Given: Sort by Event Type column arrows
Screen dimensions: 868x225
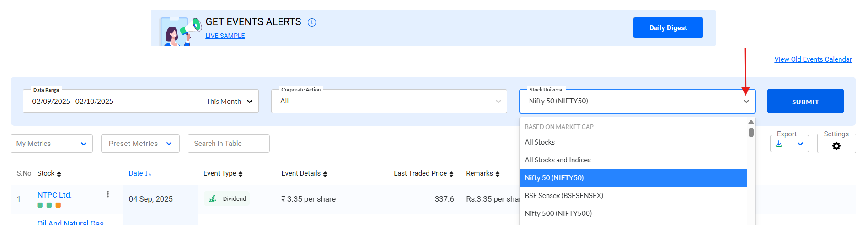Looking at the screenshot, I should [x=241, y=174].
